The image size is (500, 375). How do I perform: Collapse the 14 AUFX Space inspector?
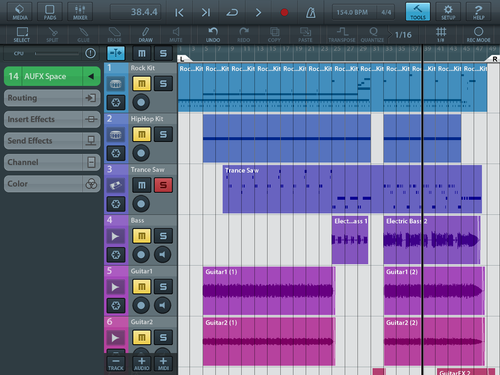click(x=52, y=76)
